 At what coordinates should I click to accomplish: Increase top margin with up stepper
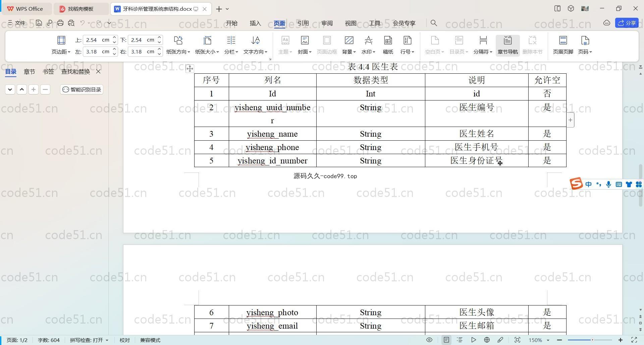114,38
